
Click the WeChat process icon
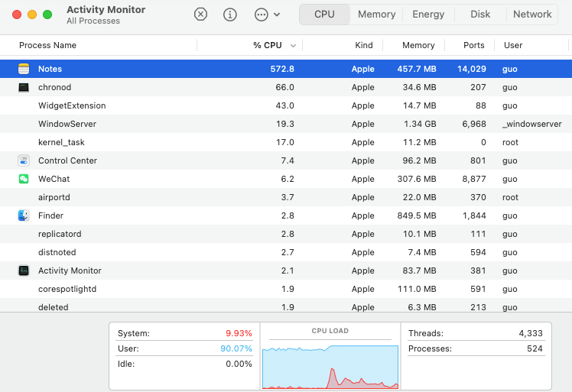24,179
